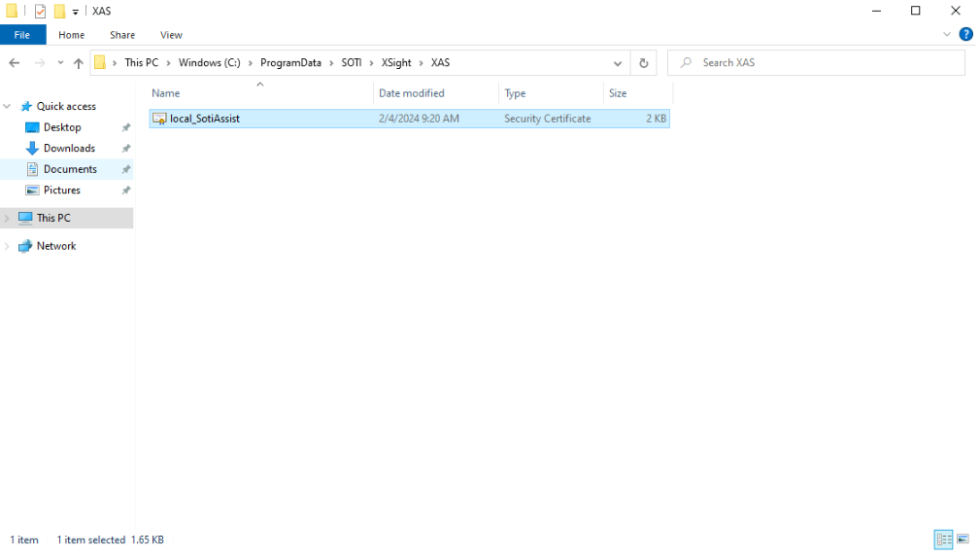Image resolution: width=980 pixels, height=557 pixels.
Task: Expand the Network tree node
Action: (7, 246)
